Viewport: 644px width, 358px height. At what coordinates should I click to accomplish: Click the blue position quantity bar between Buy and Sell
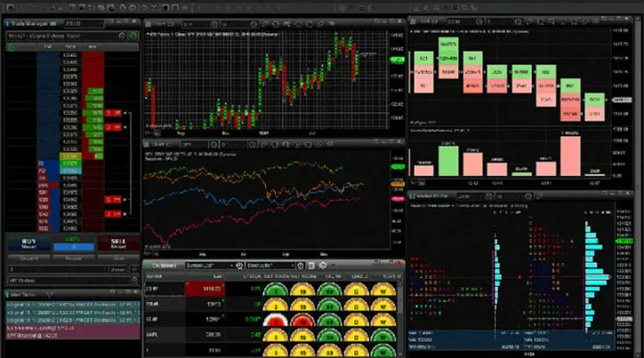coord(74,247)
